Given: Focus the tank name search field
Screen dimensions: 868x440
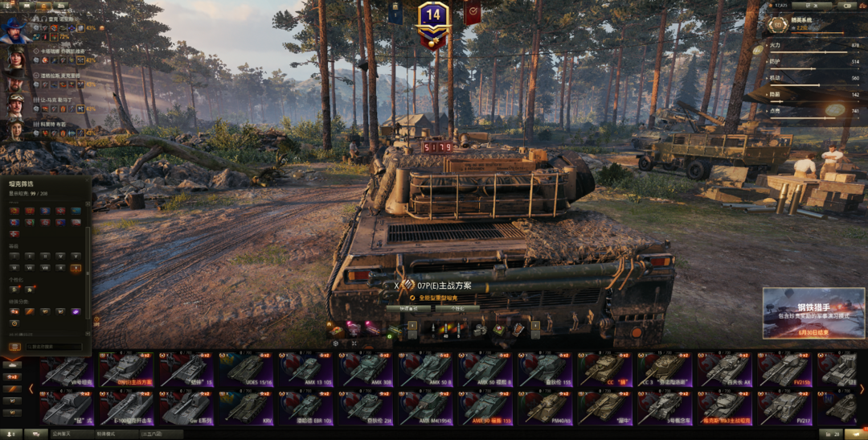Looking at the screenshot, I should [x=55, y=347].
